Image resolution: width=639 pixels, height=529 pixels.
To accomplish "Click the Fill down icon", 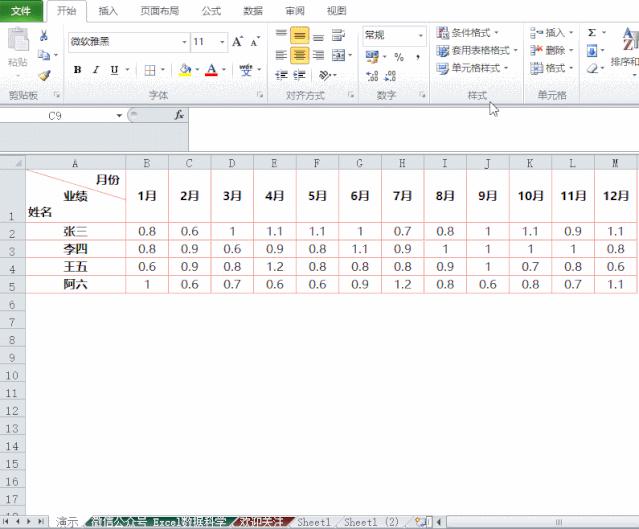I will pyautogui.click(x=592, y=51).
